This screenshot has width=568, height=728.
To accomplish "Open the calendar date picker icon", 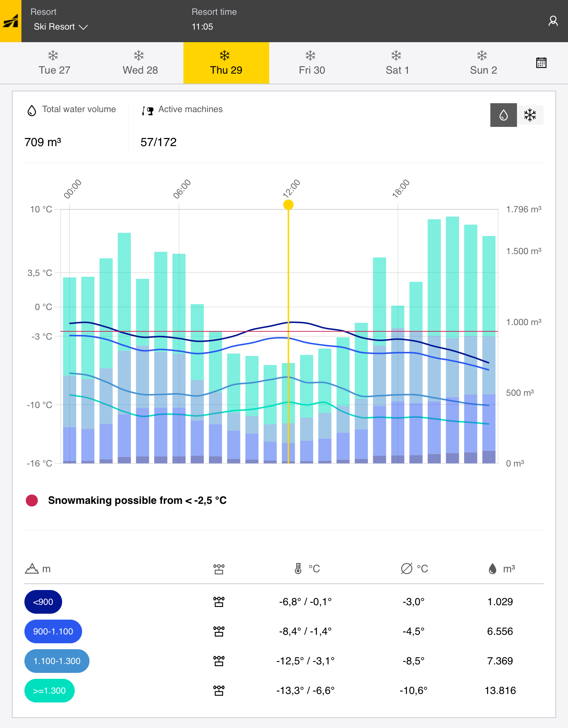I will (541, 63).
